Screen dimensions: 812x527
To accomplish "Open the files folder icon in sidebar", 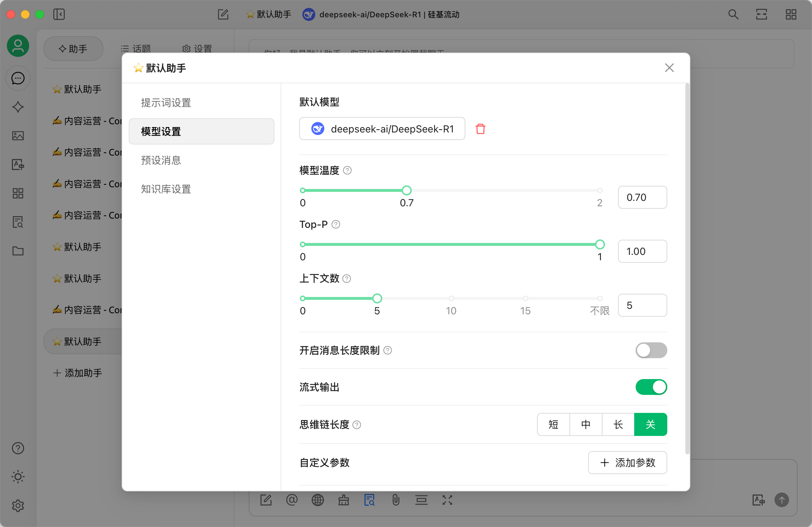I will (18, 251).
